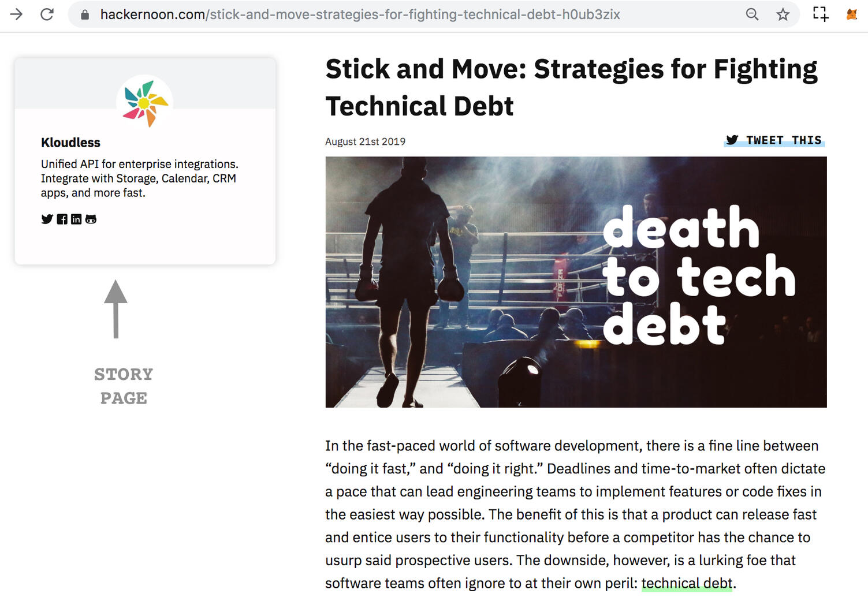Click the article title heading
This screenshot has width=868, height=612.
tap(571, 87)
